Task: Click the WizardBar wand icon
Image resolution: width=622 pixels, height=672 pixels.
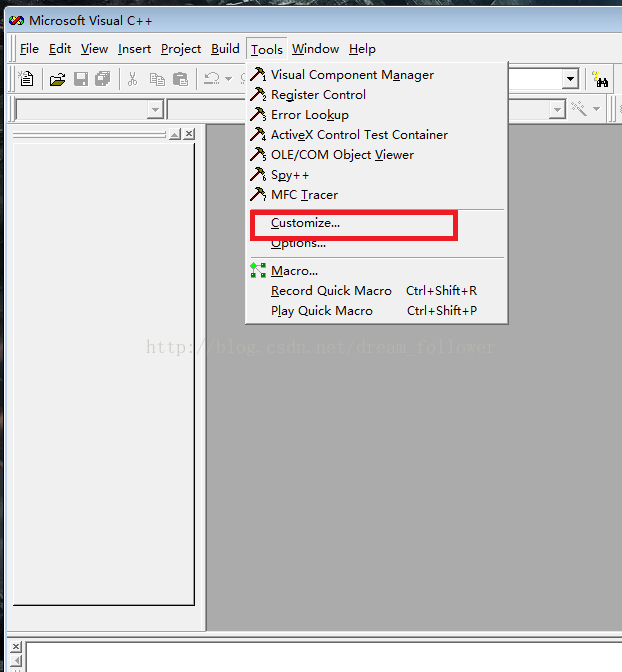Action: pos(579,108)
